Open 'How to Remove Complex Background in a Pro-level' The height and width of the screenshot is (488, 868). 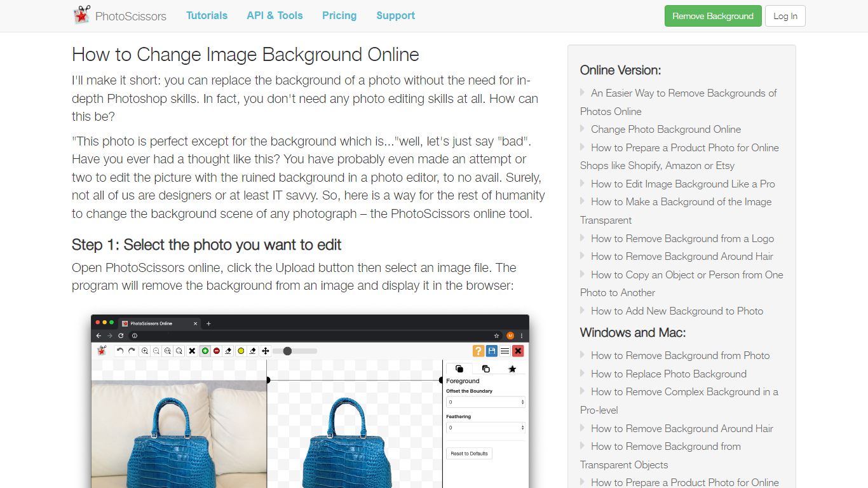(x=679, y=400)
